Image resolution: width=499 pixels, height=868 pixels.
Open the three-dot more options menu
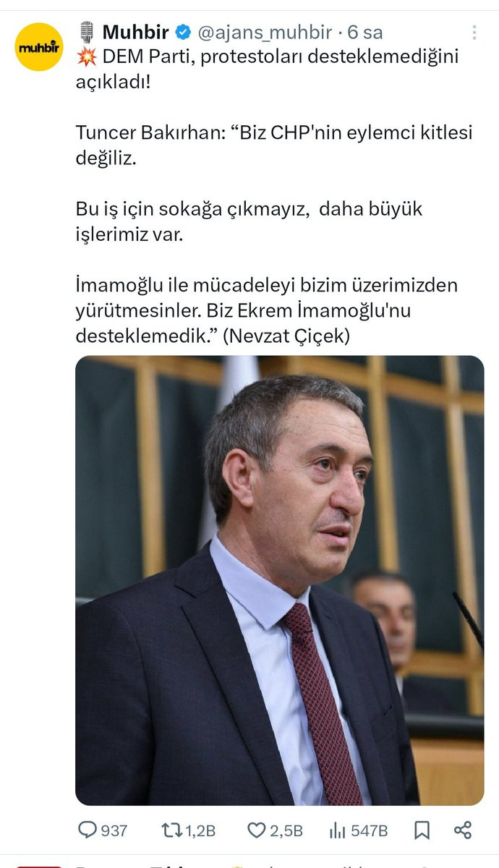pyautogui.click(x=474, y=33)
